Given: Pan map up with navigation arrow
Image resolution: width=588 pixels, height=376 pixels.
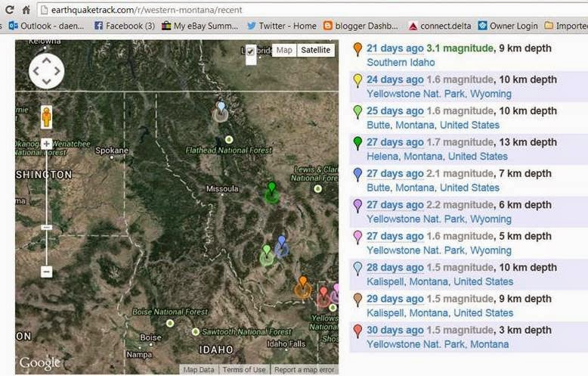Looking at the screenshot, I should pos(47,60).
